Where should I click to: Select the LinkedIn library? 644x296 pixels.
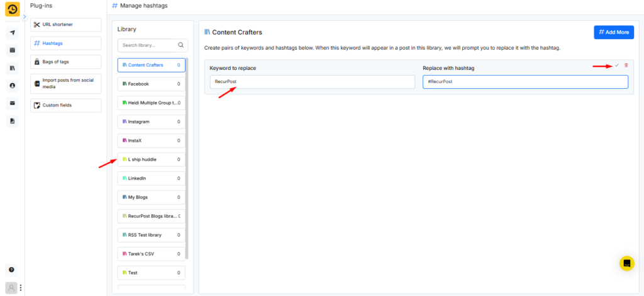tap(151, 178)
